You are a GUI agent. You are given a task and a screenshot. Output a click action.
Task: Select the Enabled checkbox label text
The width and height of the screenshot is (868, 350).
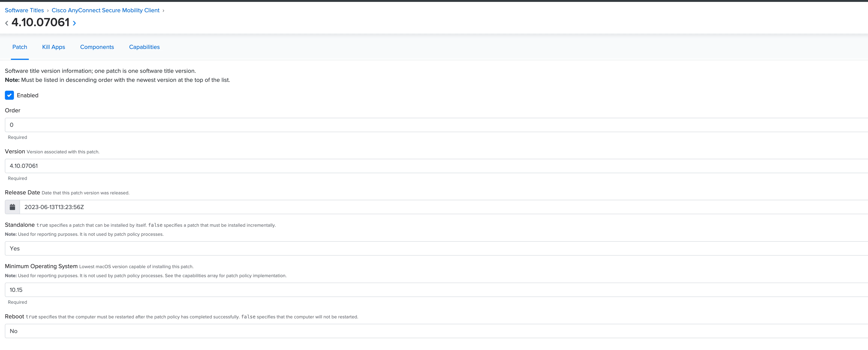[28, 95]
